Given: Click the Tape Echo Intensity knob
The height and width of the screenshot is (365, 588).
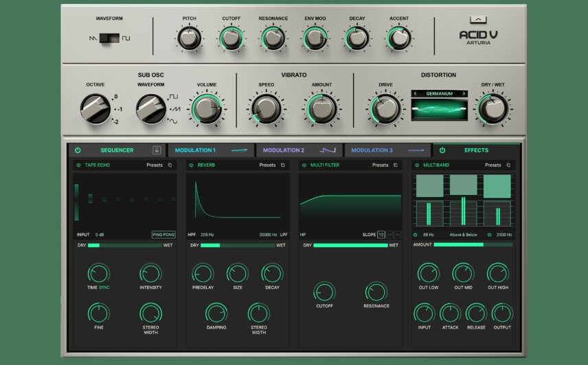Looking at the screenshot, I should 150,273.
